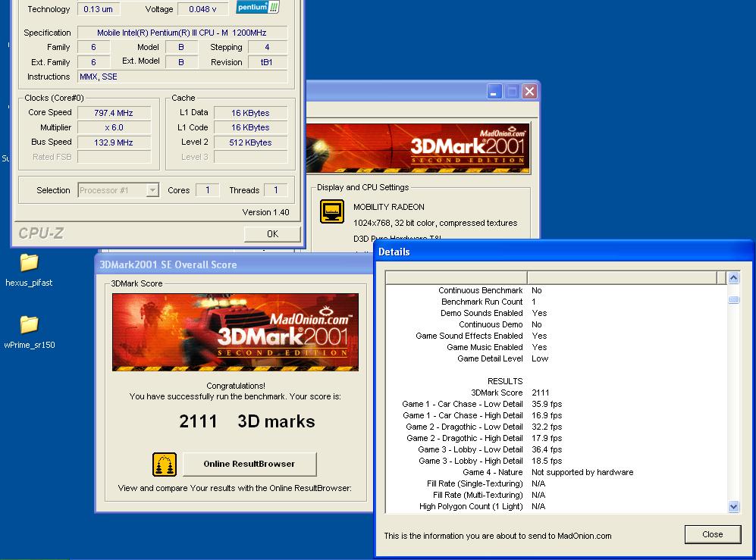The width and height of the screenshot is (756, 560).
Task: Select the Game Music Enabled row
Action: [557, 347]
